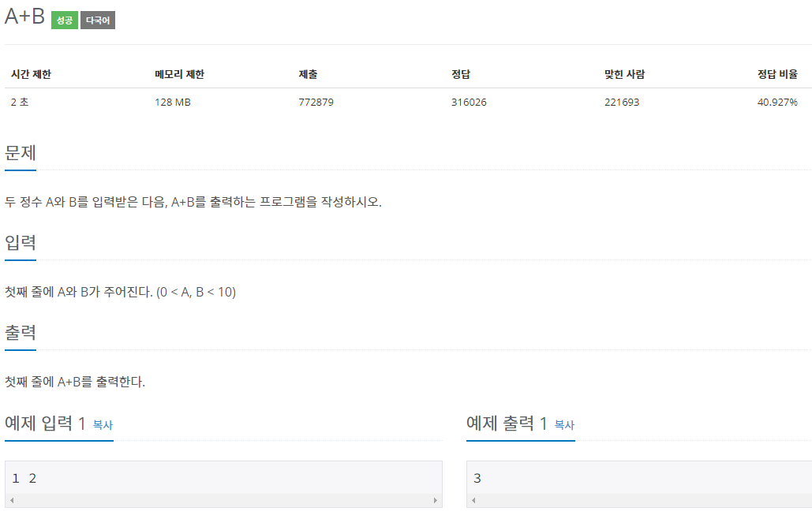
Task: Click the 입력 section heading
Action: point(21,242)
